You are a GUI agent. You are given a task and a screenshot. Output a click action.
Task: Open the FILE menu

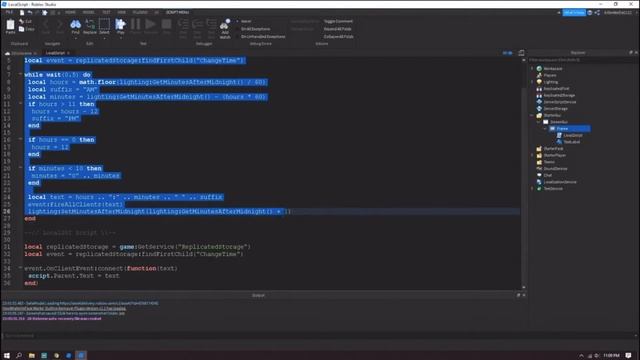[9, 13]
